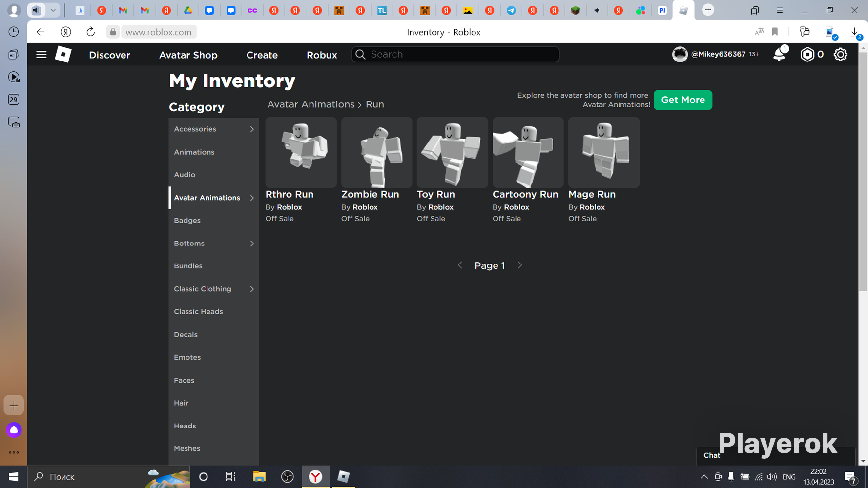Click the Mage Run title
Viewport: 868px width, 488px height.
click(x=592, y=194)
